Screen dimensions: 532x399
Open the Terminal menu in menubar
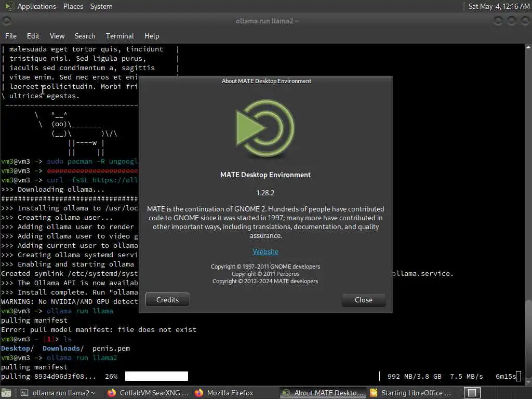coord(120,36)
